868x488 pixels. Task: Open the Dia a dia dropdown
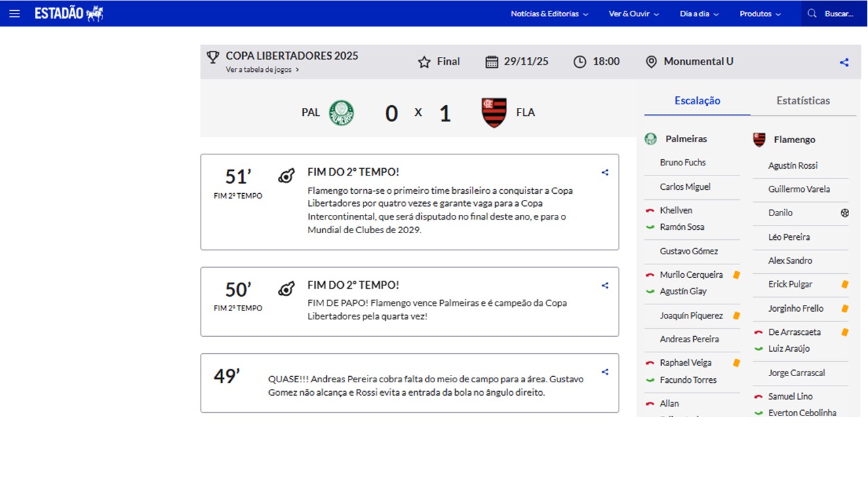point(699,14)
